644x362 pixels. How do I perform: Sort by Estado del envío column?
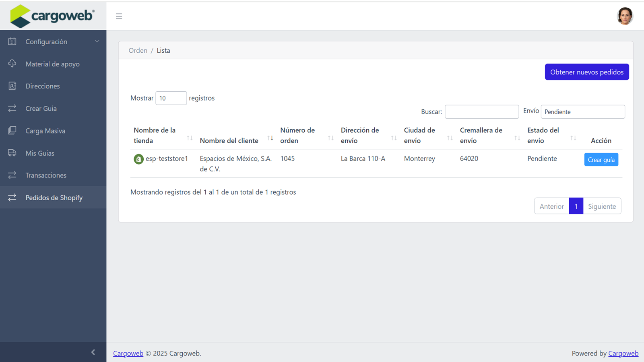tap(552, 136)
